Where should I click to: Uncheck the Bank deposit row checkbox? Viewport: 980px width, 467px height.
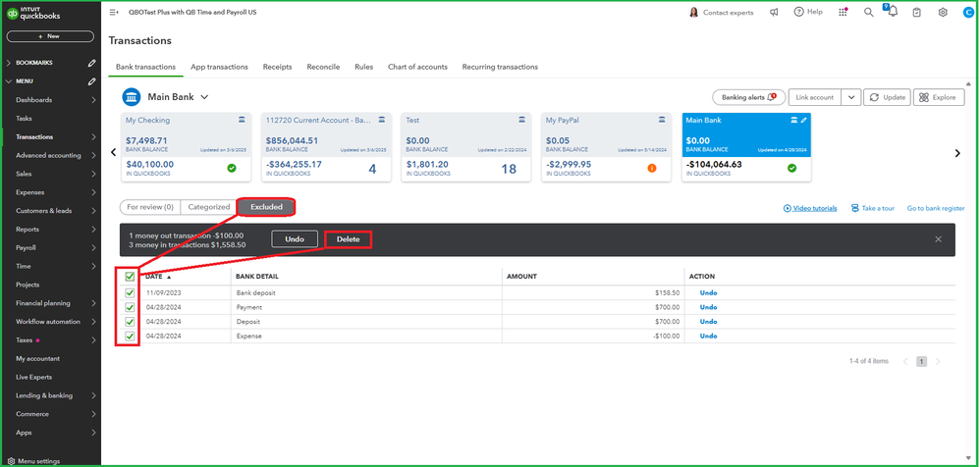point(130,292)
